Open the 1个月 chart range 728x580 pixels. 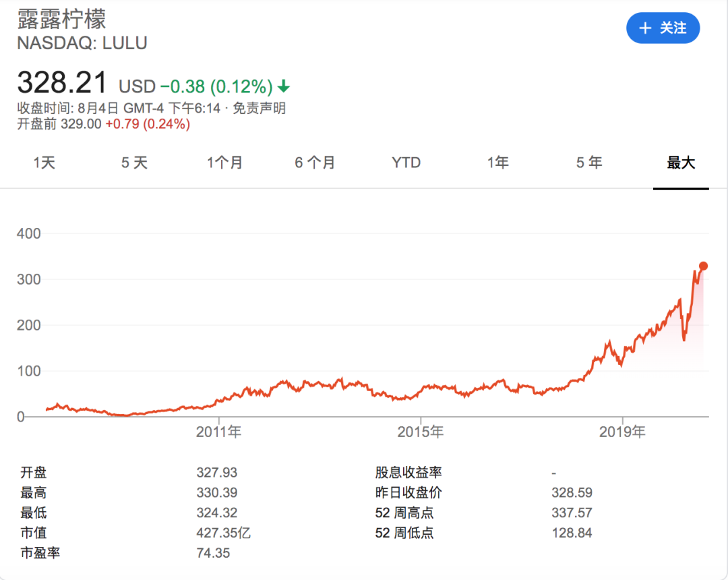pyautogui.click(x=224, y=163)
